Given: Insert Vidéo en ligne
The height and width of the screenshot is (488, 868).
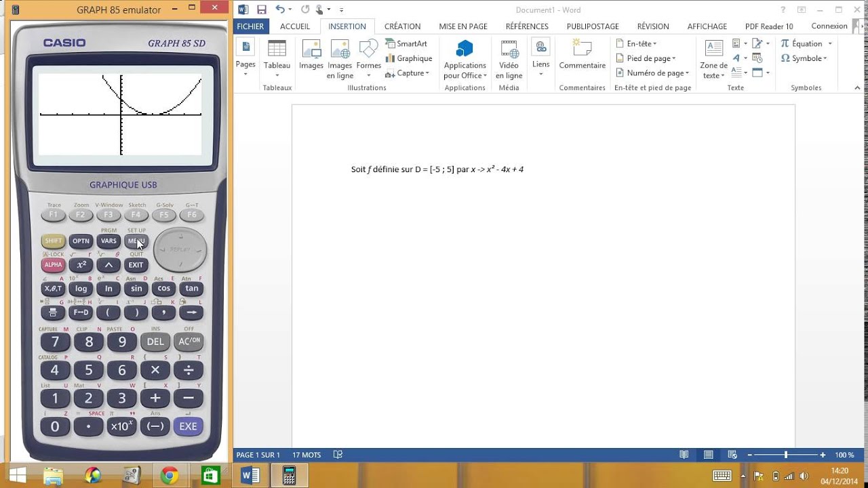Looking at the screenshot, I should (509, 58).
